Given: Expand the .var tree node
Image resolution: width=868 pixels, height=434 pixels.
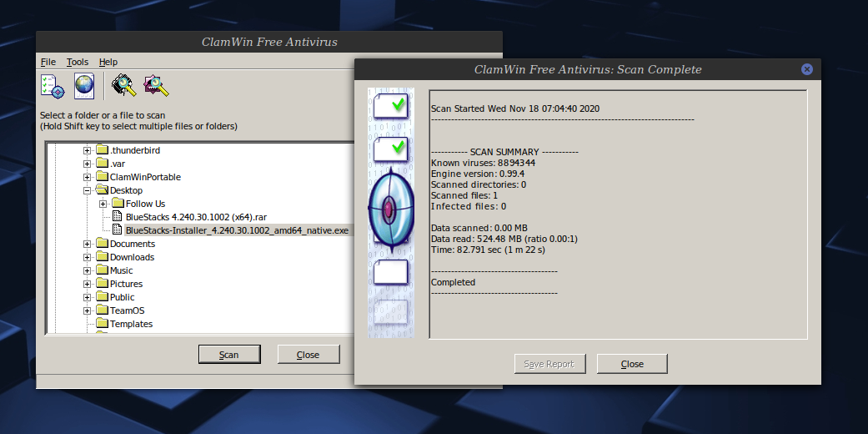Looking at the screenshot, I should [x=87, y=164].
